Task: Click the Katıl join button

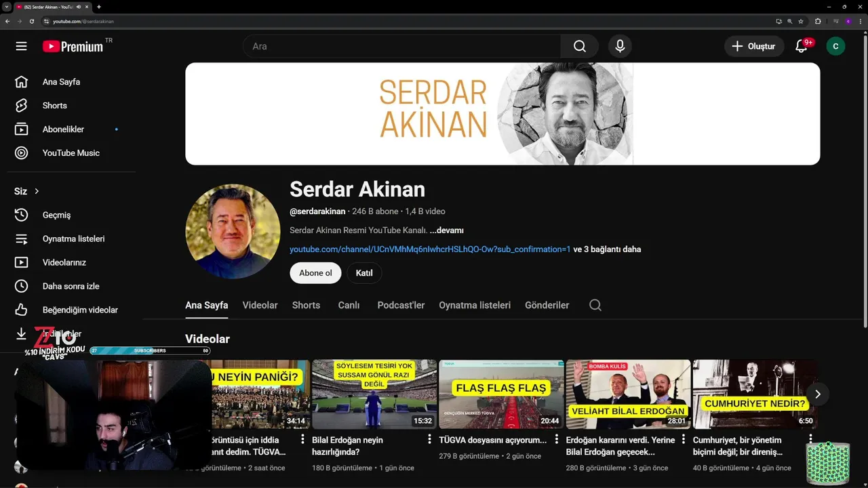Action: (364, 273)
